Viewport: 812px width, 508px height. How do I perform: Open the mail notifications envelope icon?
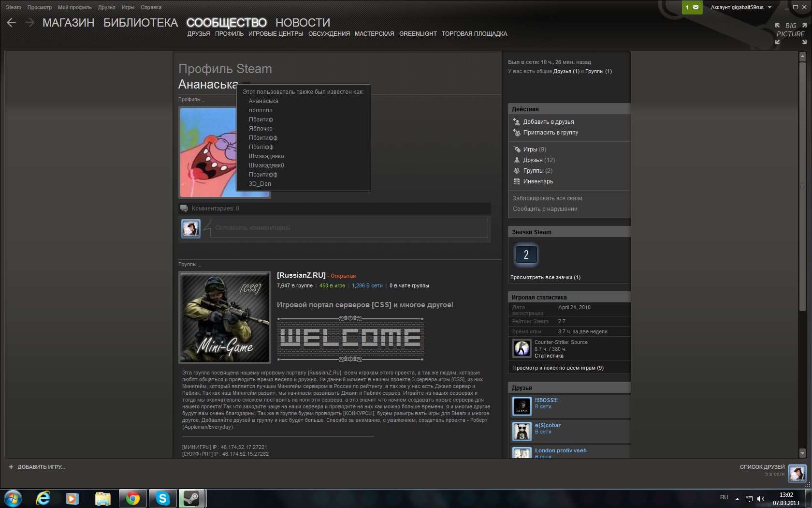coord(696,7)
